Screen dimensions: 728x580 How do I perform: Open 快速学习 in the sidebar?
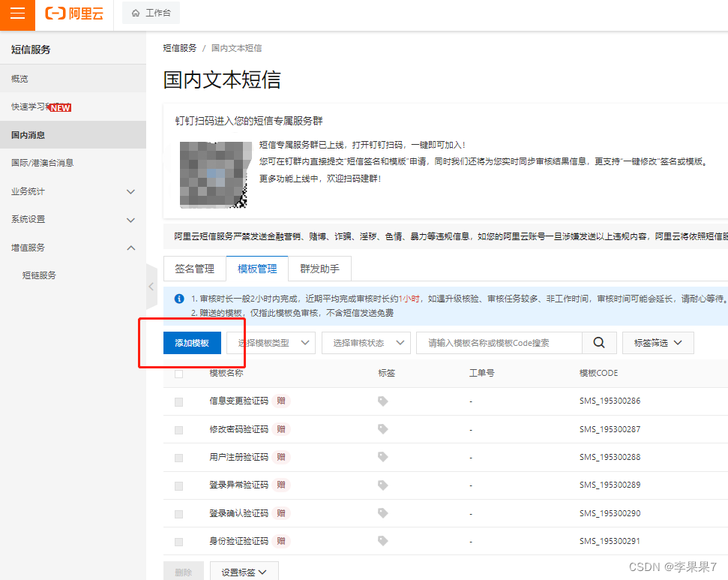tap(73, 107)
